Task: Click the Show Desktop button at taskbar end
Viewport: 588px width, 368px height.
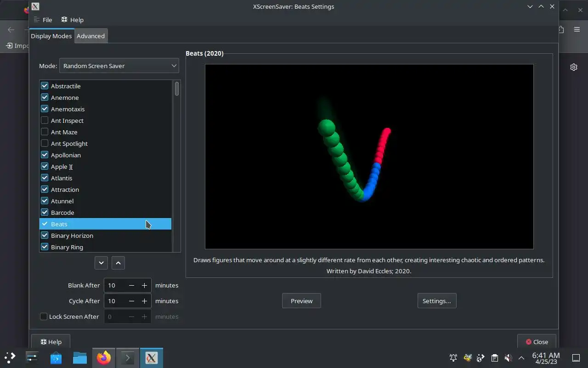Action: (x=576, y=357)
